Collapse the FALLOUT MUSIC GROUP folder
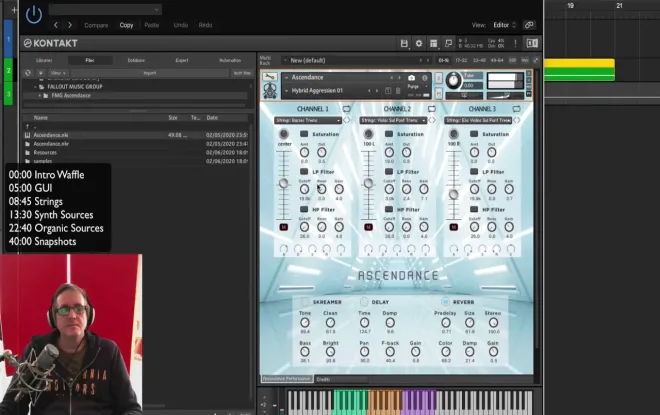The image size is (660, 415). click(x=36, y=87)
